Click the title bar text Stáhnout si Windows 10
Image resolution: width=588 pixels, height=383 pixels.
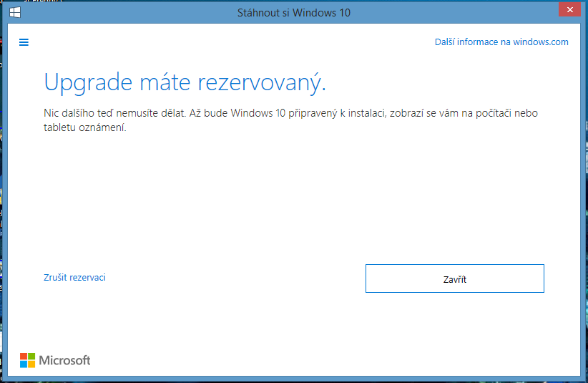pos(293,13)
